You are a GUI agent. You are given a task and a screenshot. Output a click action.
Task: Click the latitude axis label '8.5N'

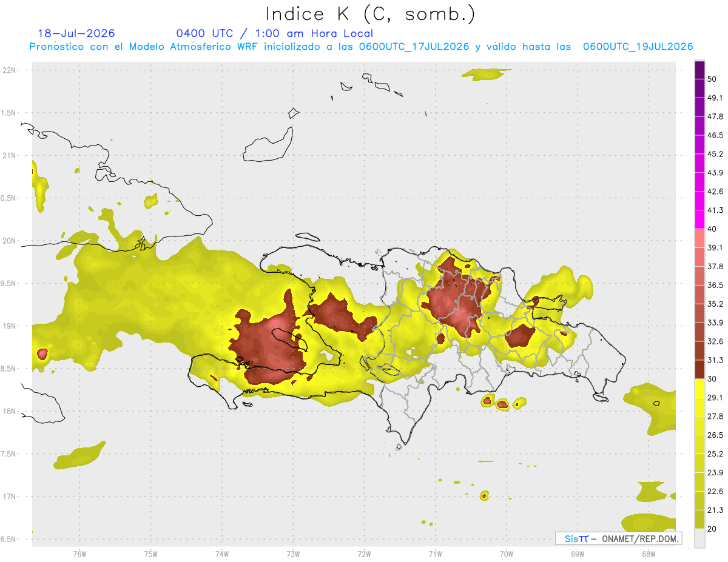[x=9, y=369]
